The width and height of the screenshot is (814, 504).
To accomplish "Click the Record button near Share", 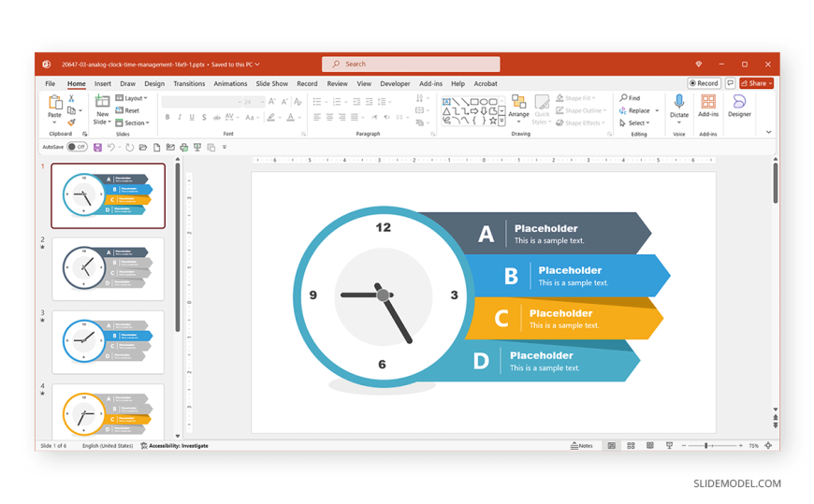I will pyautogui.click(x=704, y=83).
